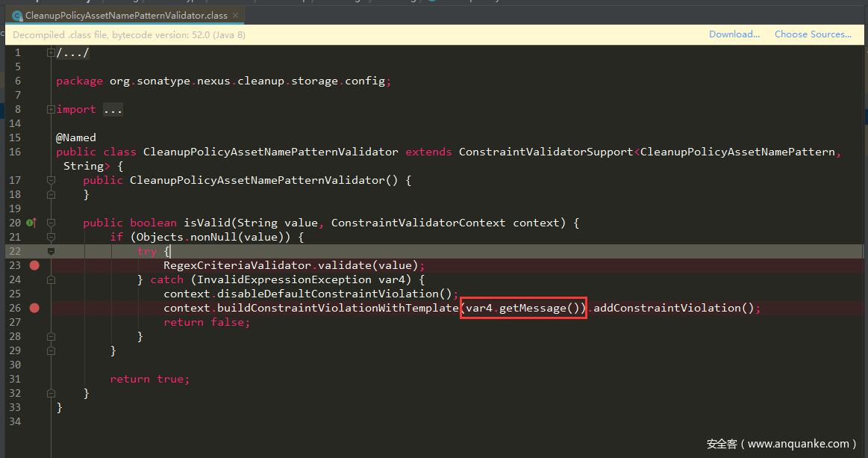Expand the folded '...' imports placeholder
The image size is (868, 458).
(x=113, y=110)
